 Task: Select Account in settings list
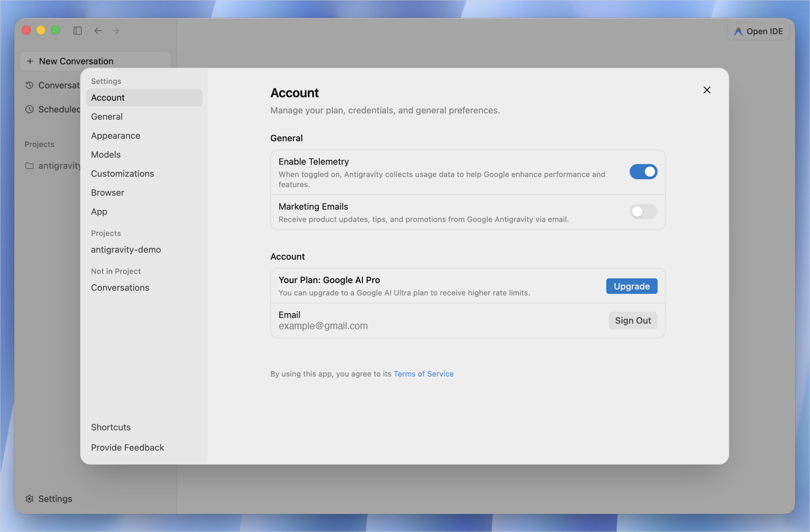[x=144, y=97]
